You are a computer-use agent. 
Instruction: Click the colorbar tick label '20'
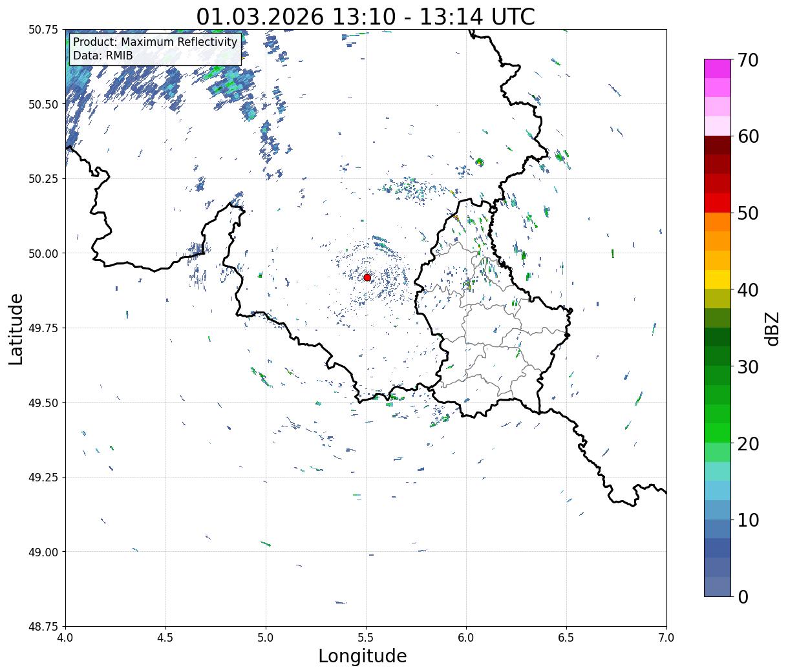point(748,444)
